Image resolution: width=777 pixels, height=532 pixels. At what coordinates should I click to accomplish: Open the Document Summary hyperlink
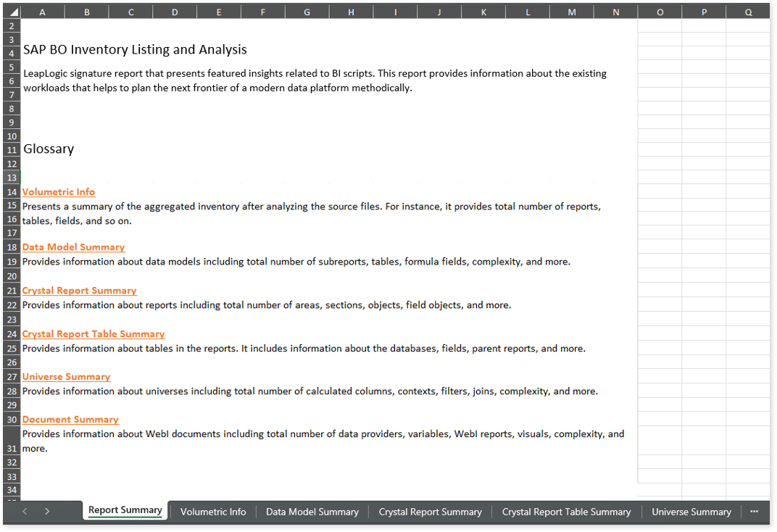(70, 420)
